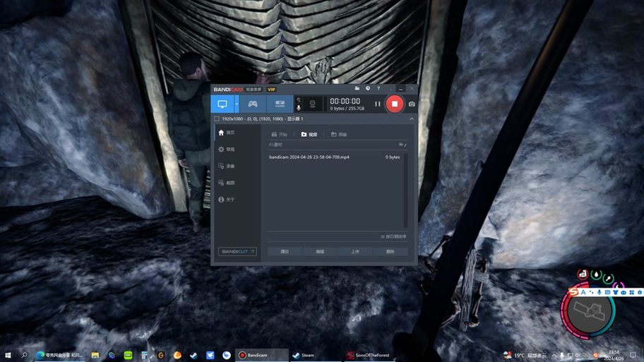Screen dimensions: 644x362
Task: Switch to SonsOfTheForest taskbar window
Action: click(369, 356)
